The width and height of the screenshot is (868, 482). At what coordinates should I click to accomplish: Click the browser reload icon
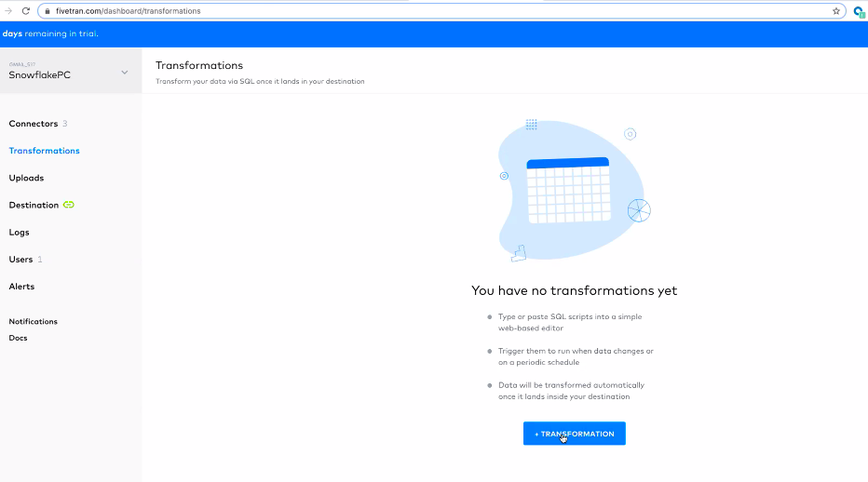tap(26, 11)
